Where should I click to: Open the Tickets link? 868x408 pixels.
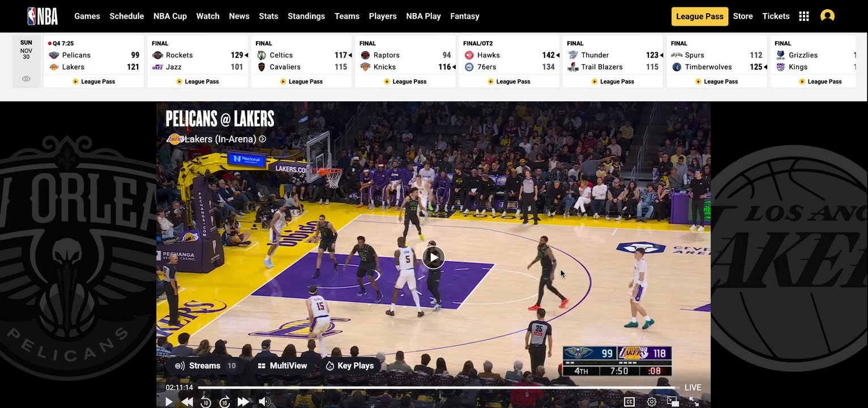pos(776,16)
